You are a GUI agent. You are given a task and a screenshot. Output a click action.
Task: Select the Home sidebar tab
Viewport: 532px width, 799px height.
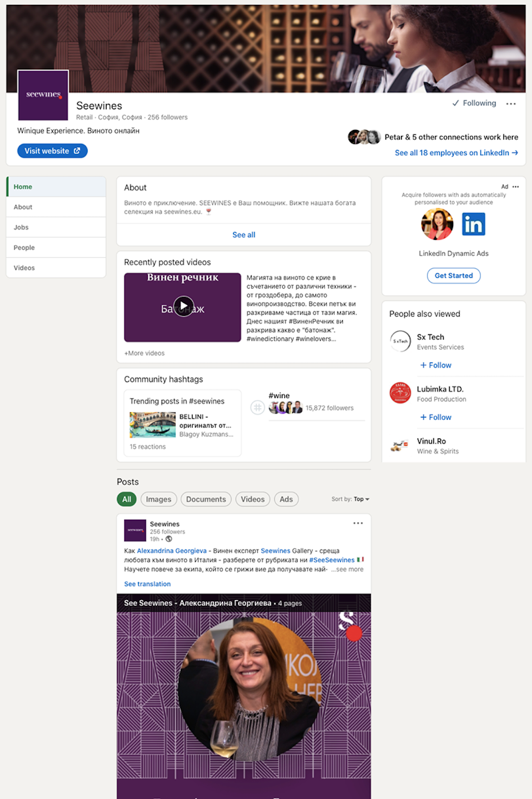point(56,187)
